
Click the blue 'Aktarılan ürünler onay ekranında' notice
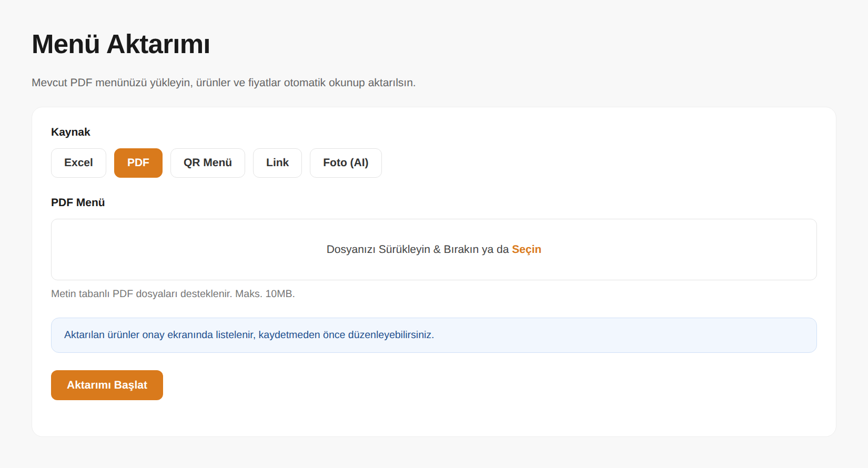[x=434, y=335]
